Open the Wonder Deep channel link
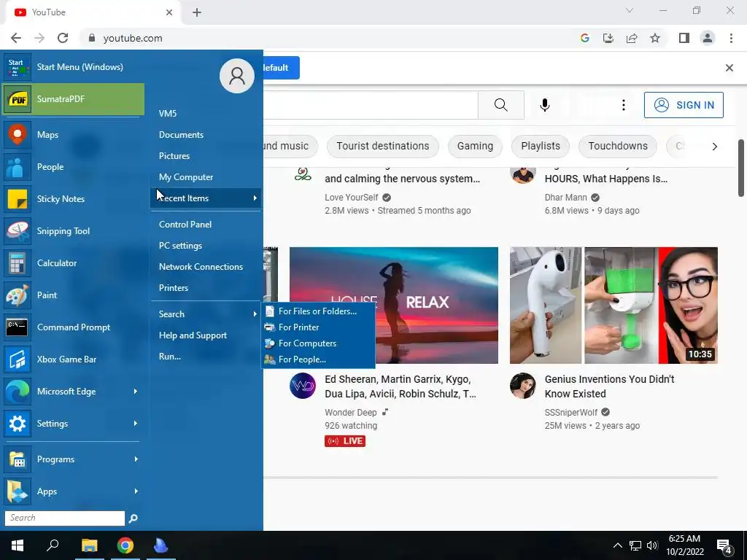The width and height of the screenshot is (747, 560). [x=351, y=413]
